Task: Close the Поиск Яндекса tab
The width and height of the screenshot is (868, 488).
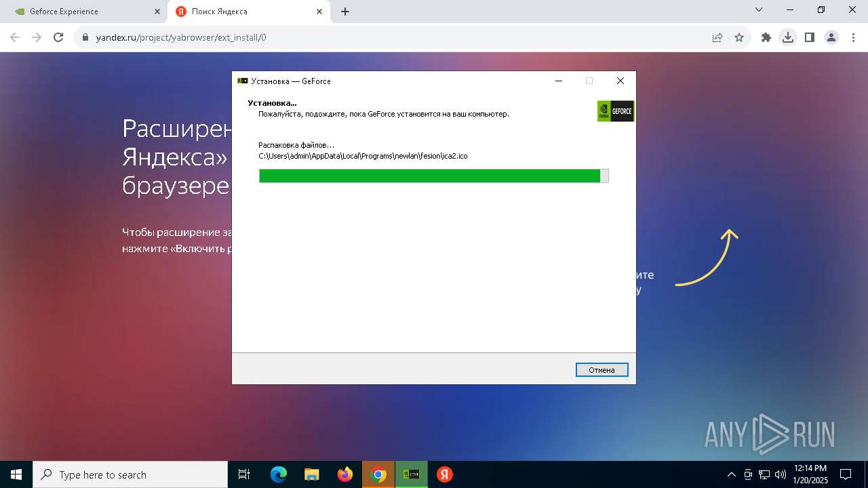Action: pyautogui.click(x=319, y=12)
